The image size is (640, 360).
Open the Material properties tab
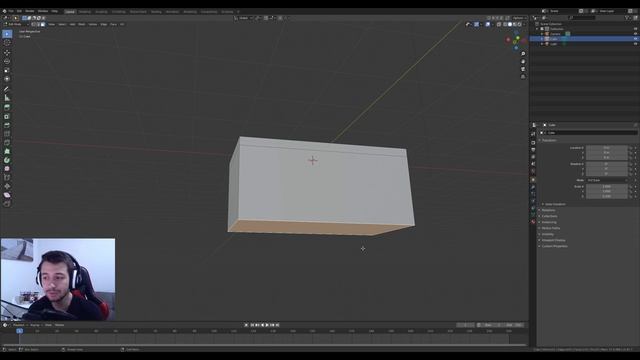[x=533, y=222]
